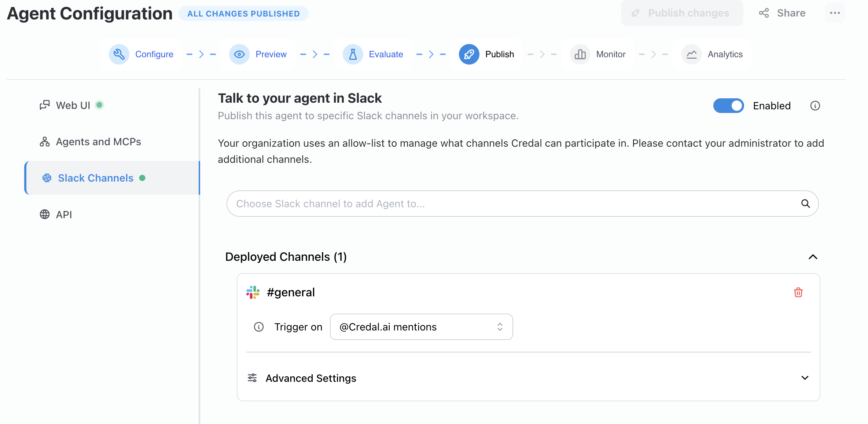The width and height of the screenshot is (868, 424).
Task: Click the Share button
Action: point(783,13)
